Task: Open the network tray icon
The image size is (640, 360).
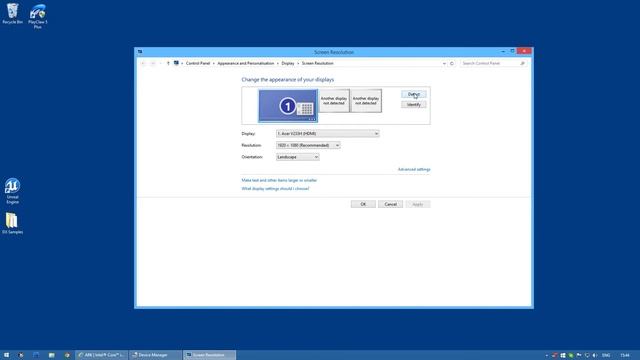Action: (x=587, y=356)
